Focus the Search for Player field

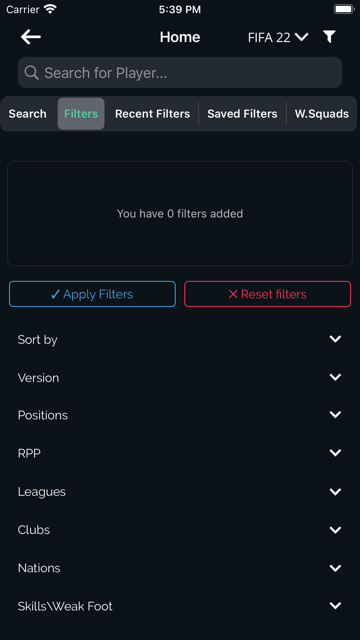pos(180,73)
